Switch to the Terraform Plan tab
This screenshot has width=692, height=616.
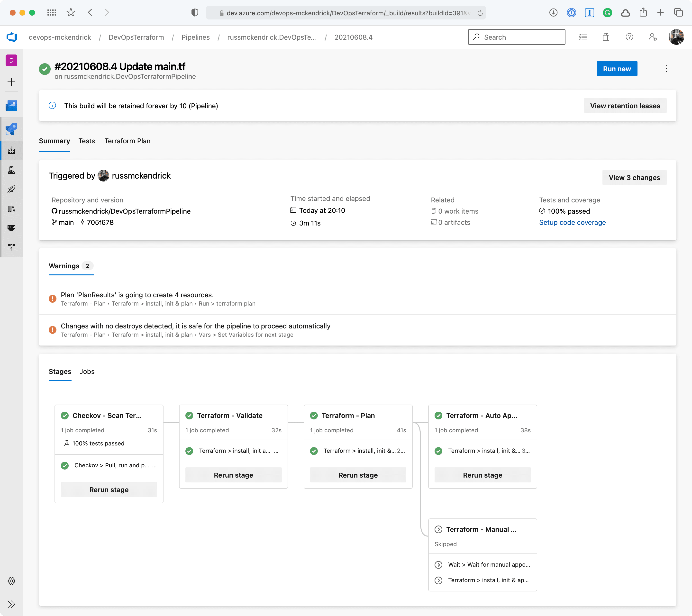[x=127, y=141]
